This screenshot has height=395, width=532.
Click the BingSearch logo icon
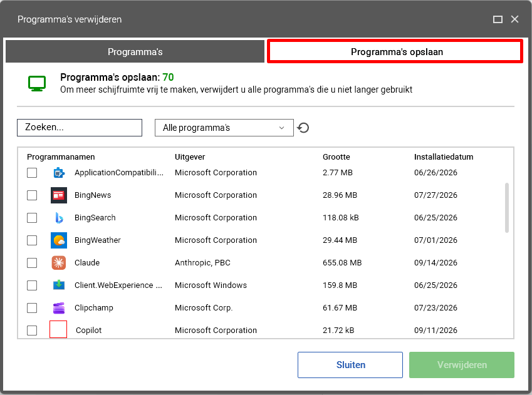pos(59,218)
